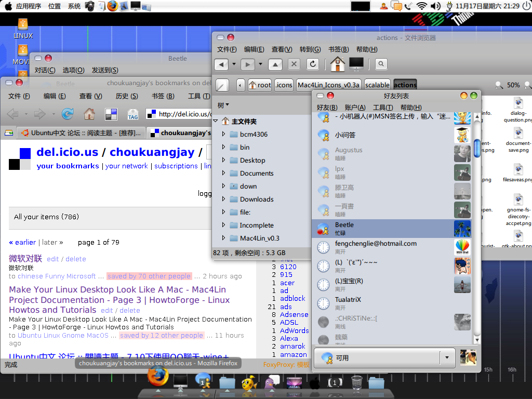This screenshot has height=399, width=532.
Task: Open the Back history dropdown arrow in file browser
Action: point(234,64)
